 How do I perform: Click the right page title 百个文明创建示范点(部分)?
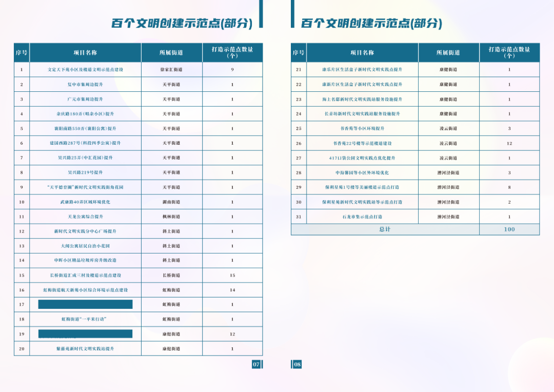click(371, 23)
